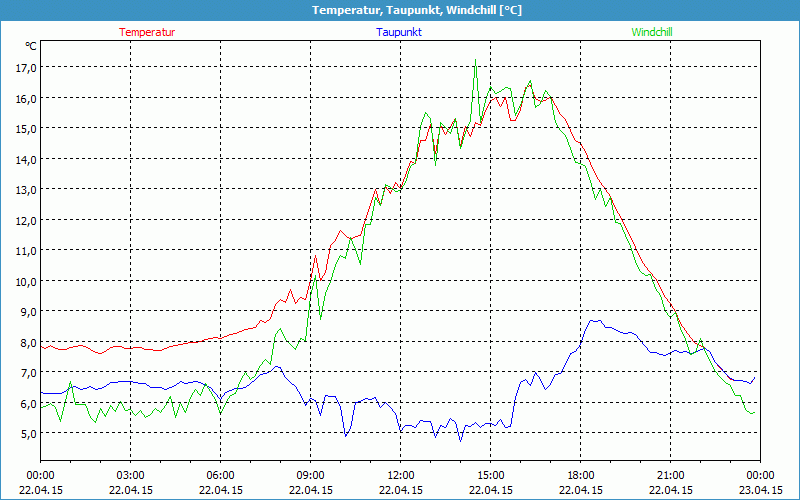The image size is (800, 500).
Task: Click the °C unit label on the y-axis
Action: point(31,46)
